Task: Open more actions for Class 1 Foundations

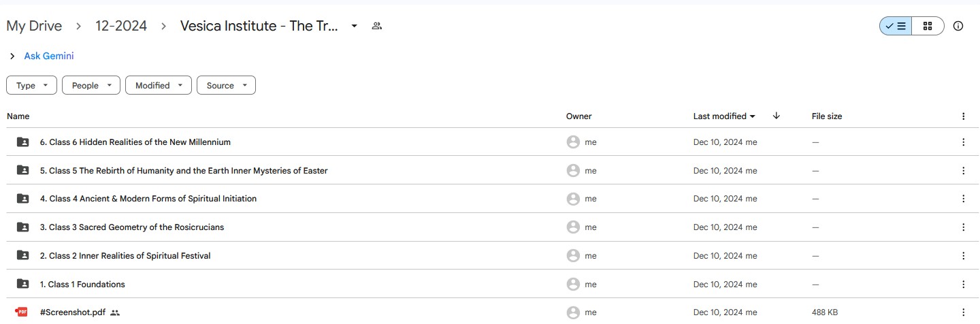Action: click(x=963, y=285)
